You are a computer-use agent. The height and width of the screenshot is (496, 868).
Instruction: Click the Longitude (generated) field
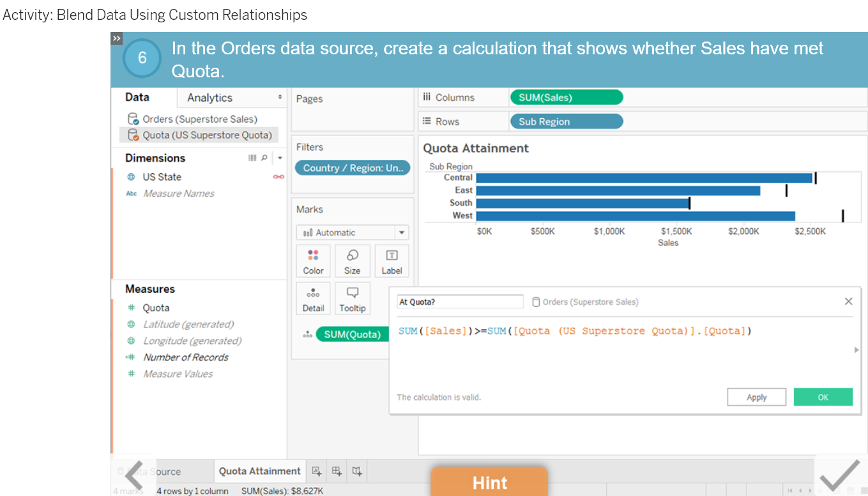(x=192, y=341)
